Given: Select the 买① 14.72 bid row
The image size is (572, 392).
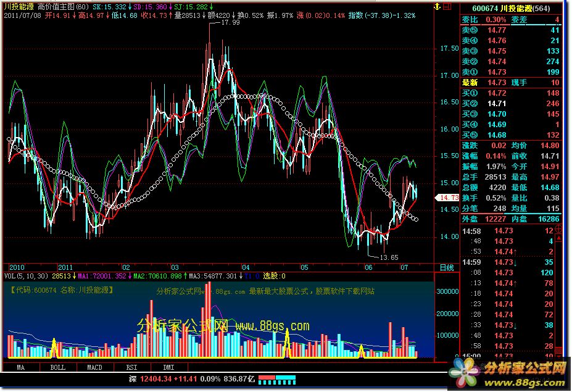Looking at the screenshot, I should coord(511,93).
